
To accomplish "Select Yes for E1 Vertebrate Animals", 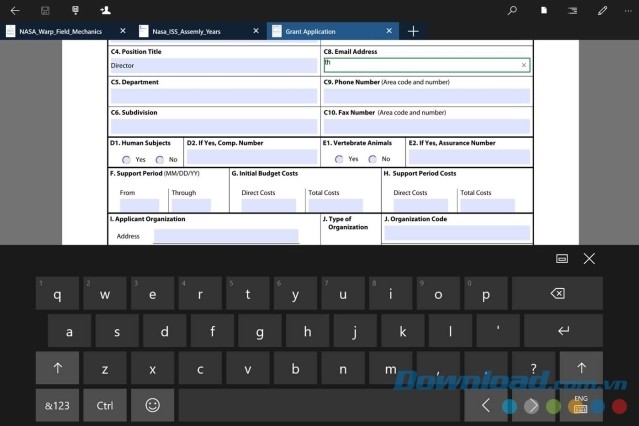I will click(x=339, y=159).
